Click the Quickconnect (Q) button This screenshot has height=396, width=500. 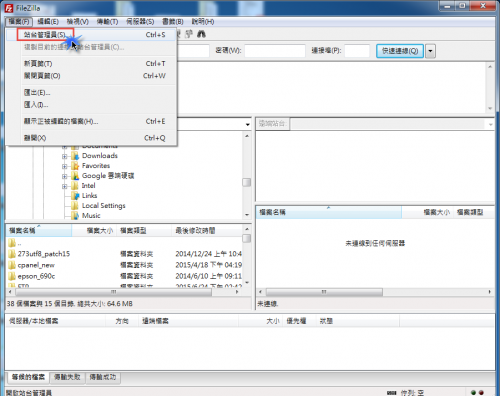400,51
